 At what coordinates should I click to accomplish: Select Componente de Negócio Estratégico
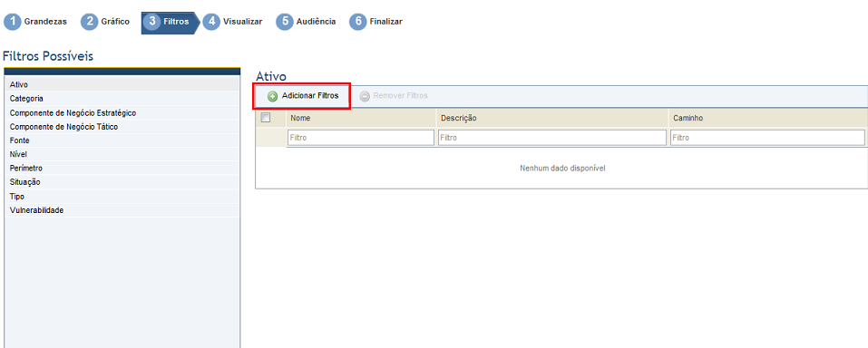pyautogui.click(x=122, y=113)
